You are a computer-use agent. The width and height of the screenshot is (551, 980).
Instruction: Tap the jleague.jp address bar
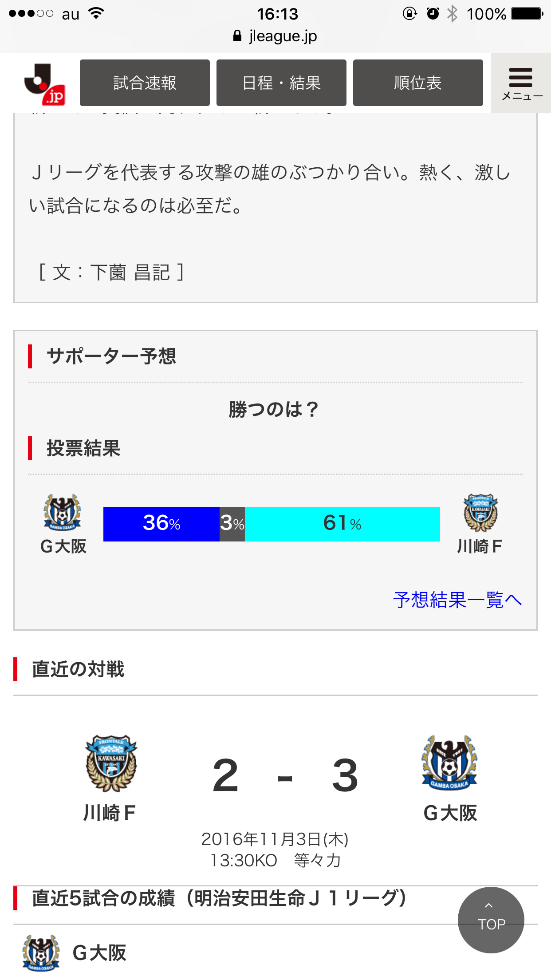tap(275, 36)
